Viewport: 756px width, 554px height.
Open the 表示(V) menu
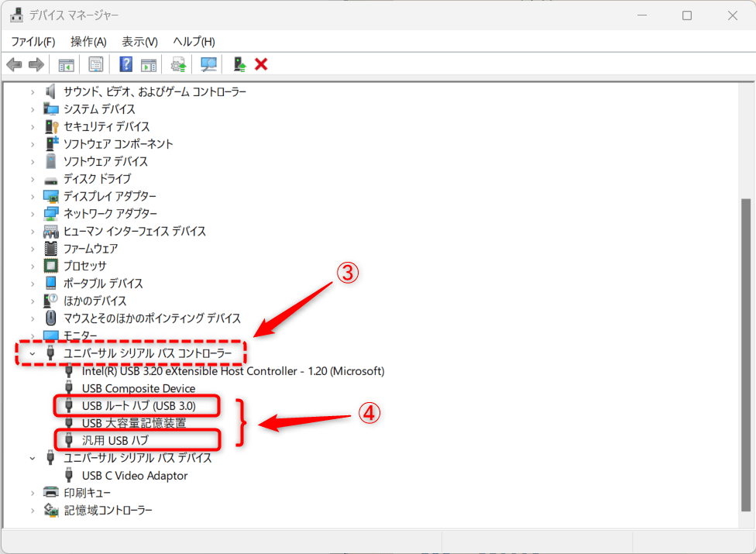(139, 42)
